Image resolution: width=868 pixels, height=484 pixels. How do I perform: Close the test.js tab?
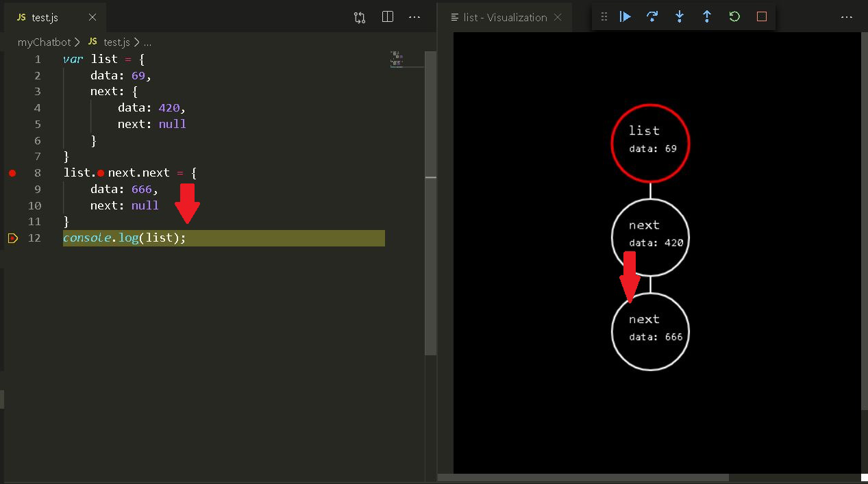[x=92, y=17]
